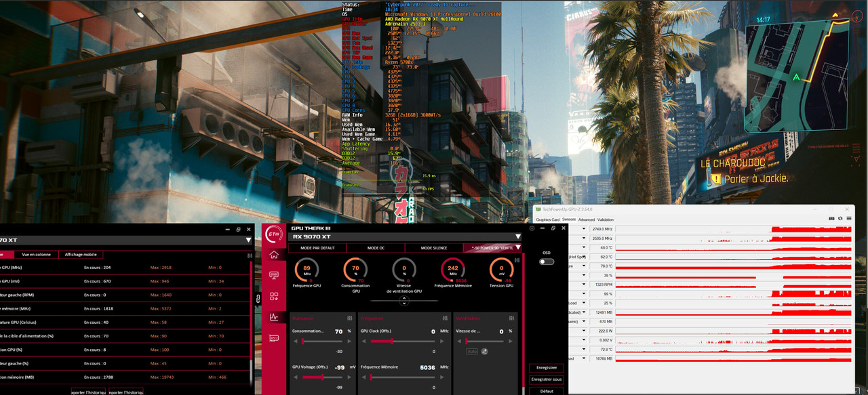868x395 pixels.
Task: Open the Advanced tab in GPU-Z
Action: pos(587,220)
